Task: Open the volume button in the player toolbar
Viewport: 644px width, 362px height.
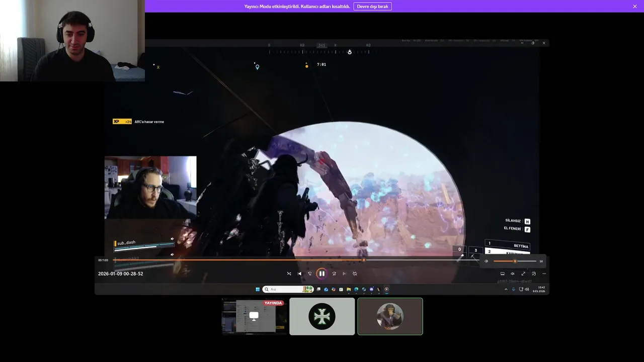Action: pyautogui.click(x=513, y=274)
